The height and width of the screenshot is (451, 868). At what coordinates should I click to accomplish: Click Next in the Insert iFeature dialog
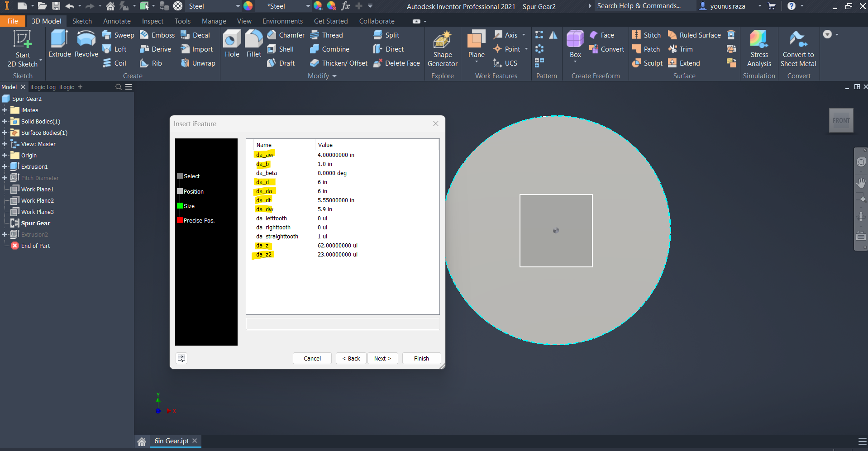(x=382, y=358)
